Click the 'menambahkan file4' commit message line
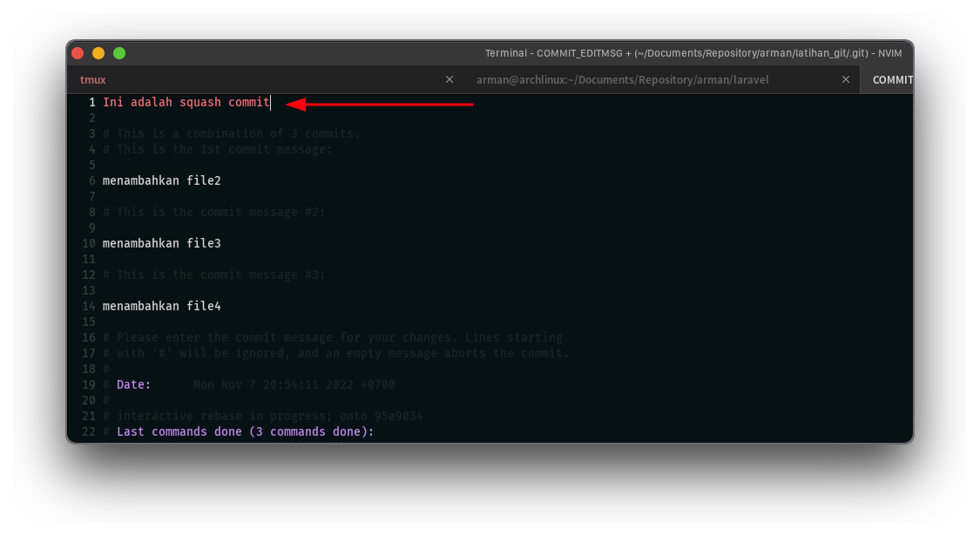 pyautogui.click(x=161, y=306)
